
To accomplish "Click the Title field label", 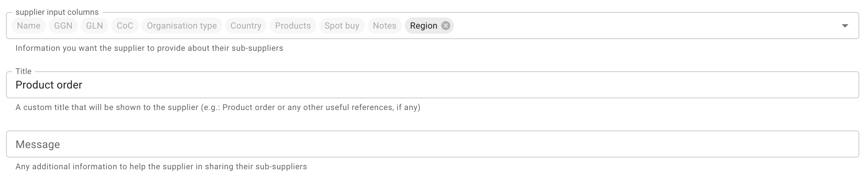I will (24, 71).
